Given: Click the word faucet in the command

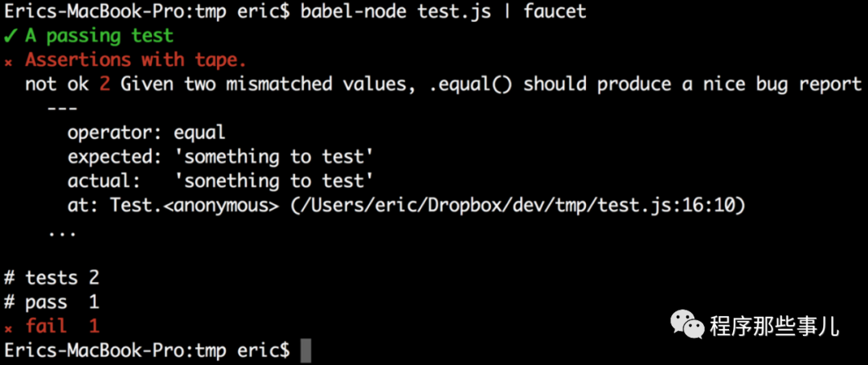Looking at the screenshot, I should 555,11.
